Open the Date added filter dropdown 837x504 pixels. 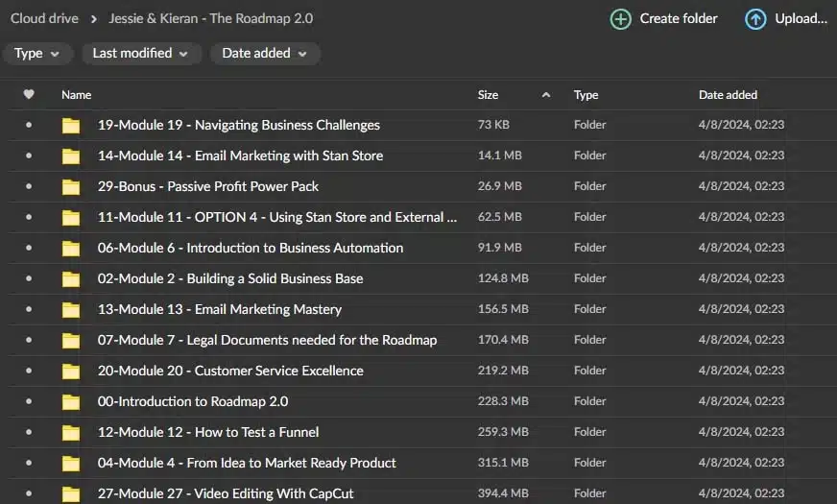[x=265, y=54]
